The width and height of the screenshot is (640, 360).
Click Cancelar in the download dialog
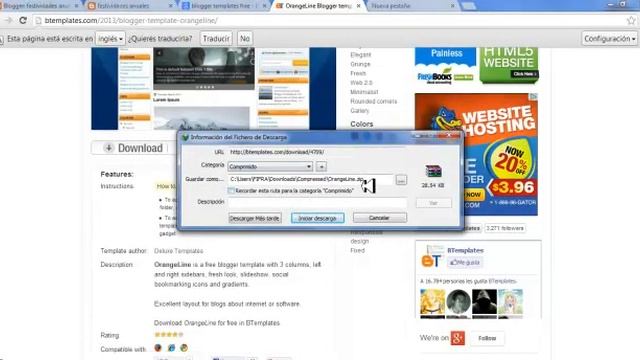coord(380,218)
